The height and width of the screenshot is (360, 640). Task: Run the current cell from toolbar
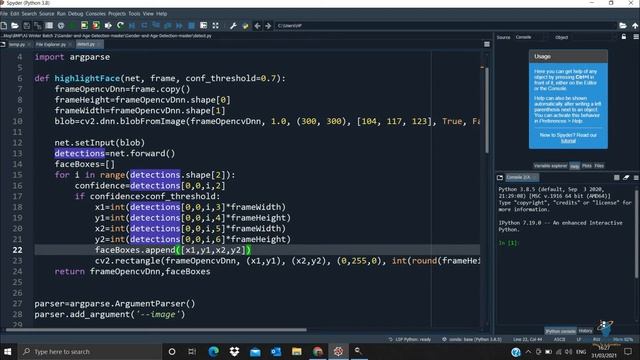coord(84,25)
